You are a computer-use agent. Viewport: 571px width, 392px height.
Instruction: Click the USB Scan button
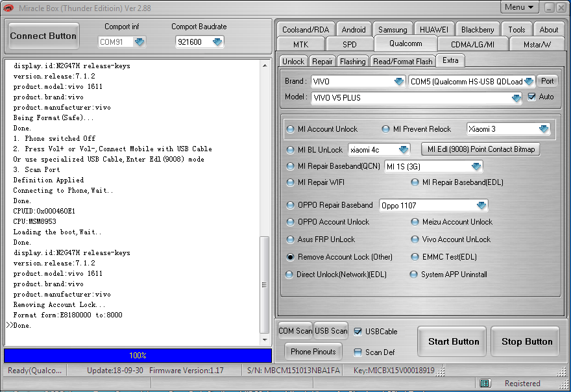pos(331,331)
